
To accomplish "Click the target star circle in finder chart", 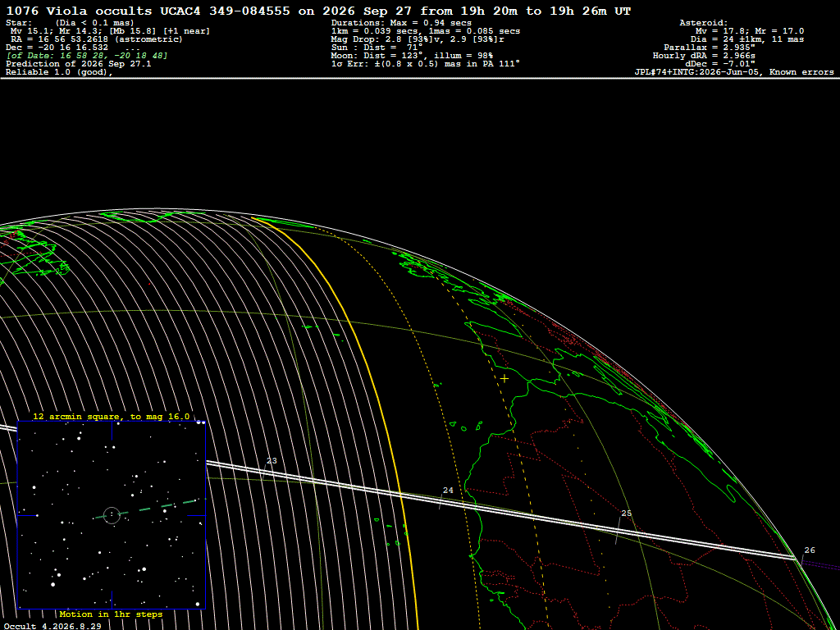I will (112, 515).
